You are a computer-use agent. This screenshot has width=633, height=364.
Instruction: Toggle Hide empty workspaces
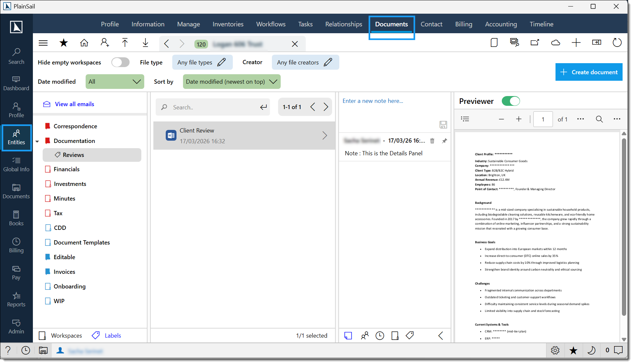coord(120,62)
